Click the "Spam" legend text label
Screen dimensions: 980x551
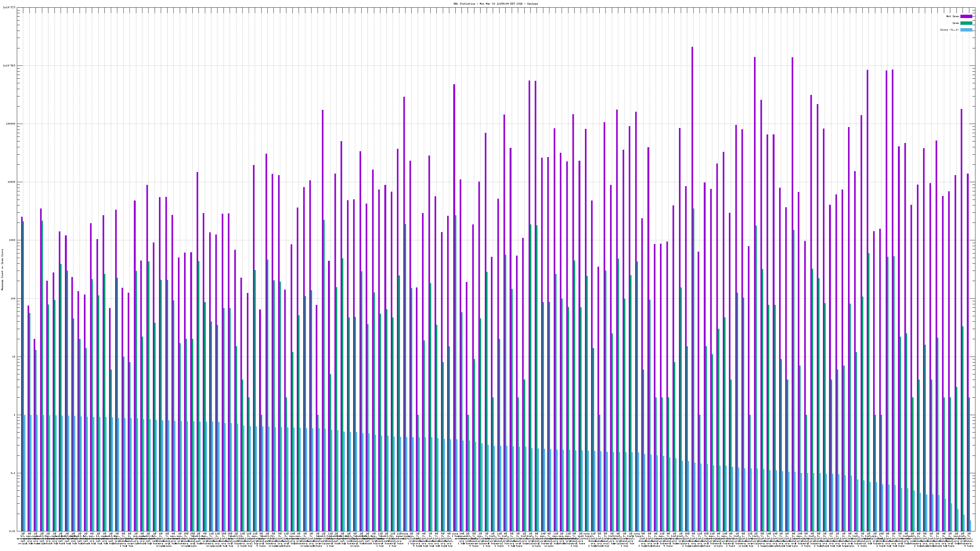pyautogui.click(x=956, y=23)
